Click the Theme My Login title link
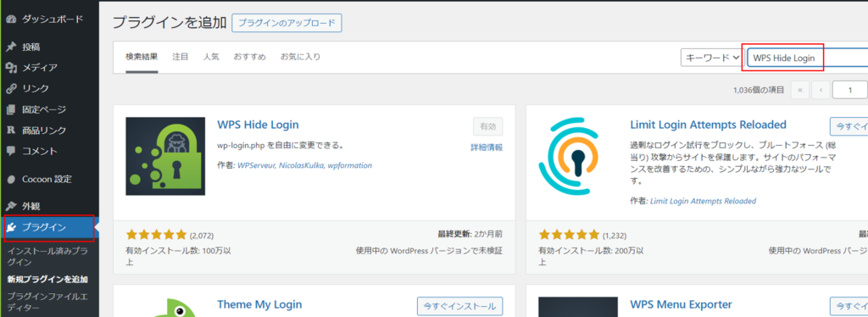This screenshot has width=868, height=317. tap(259, 304)
